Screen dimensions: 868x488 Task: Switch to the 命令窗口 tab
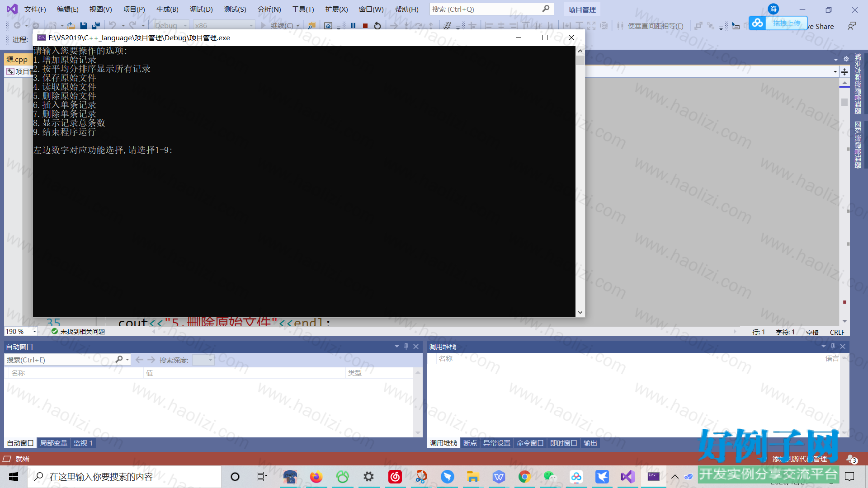click(x=530, y=443)
